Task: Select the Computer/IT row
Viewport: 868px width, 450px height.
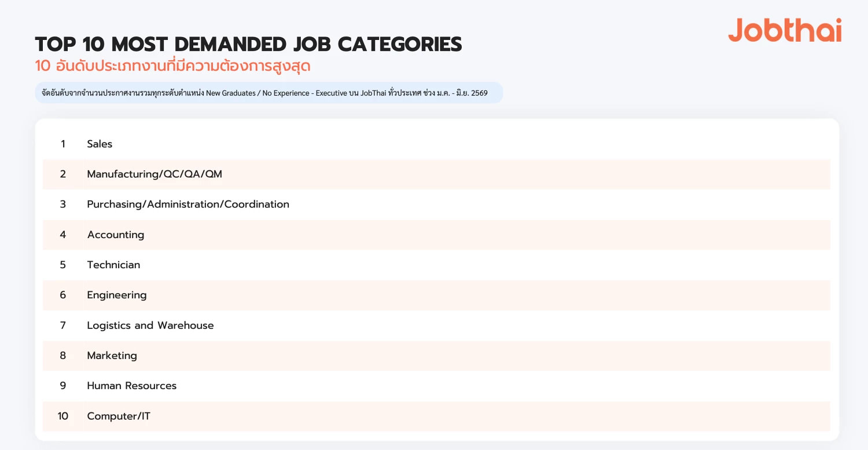Action: (x=436, y=416)
